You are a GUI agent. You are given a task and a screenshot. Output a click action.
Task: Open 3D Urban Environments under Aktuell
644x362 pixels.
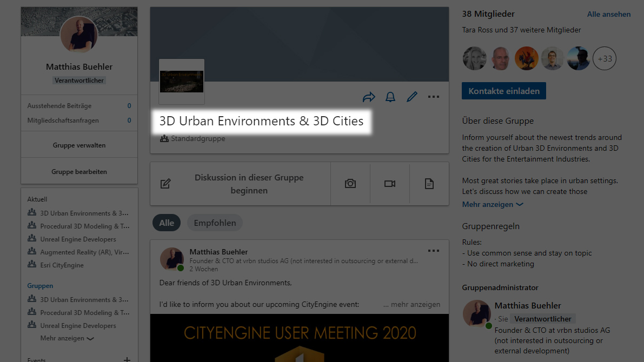coord(84,213)
